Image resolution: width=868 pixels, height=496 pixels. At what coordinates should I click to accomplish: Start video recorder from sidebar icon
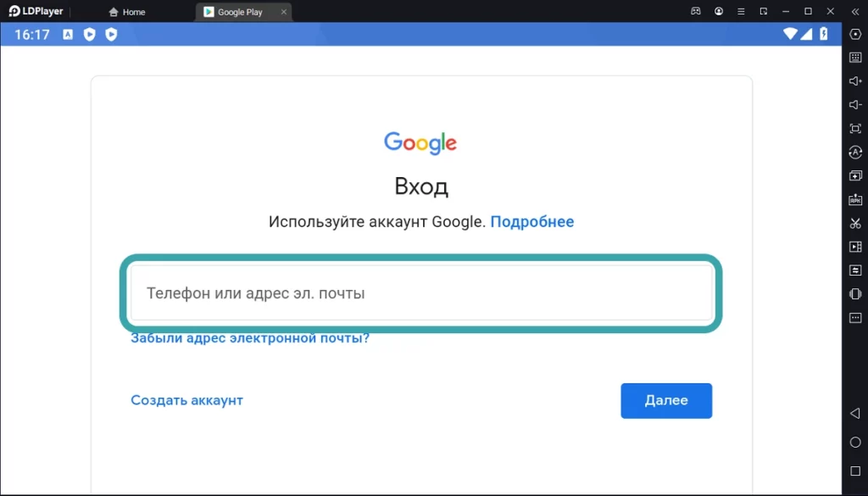[855, 247]
